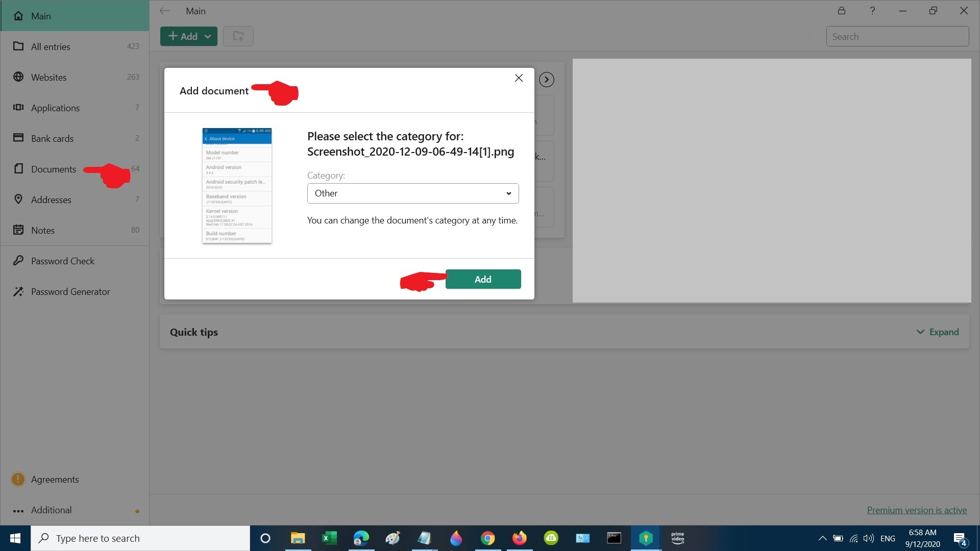Select Notes icon in sidebar

tap(18, 230)
